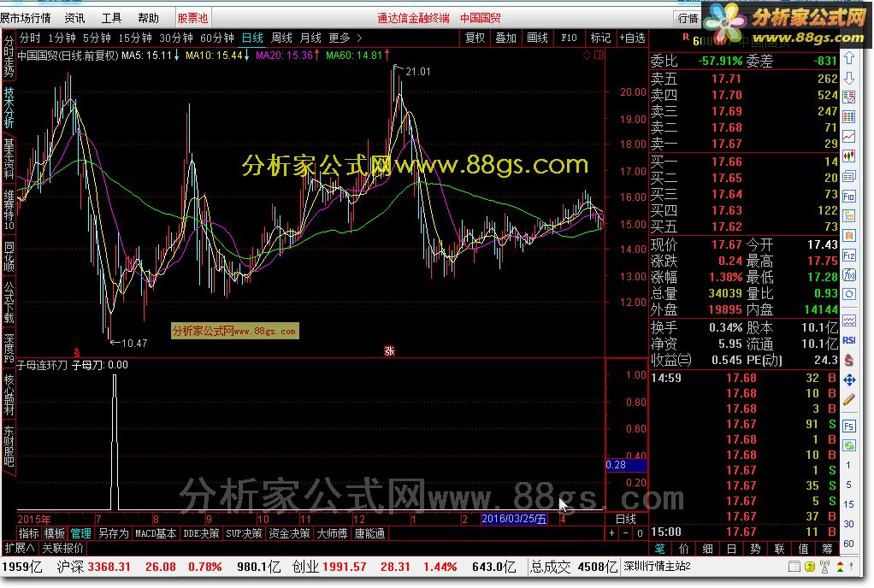Viewport: 874px width, 588px height.
Task: Click the red S marker under the chart
Action: [77, 353]
